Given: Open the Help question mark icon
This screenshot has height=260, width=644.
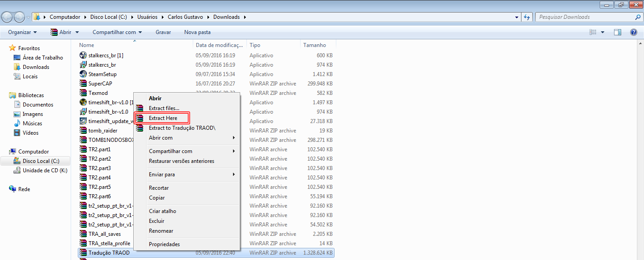Looking at the screenshot, I should pos(633,32).
